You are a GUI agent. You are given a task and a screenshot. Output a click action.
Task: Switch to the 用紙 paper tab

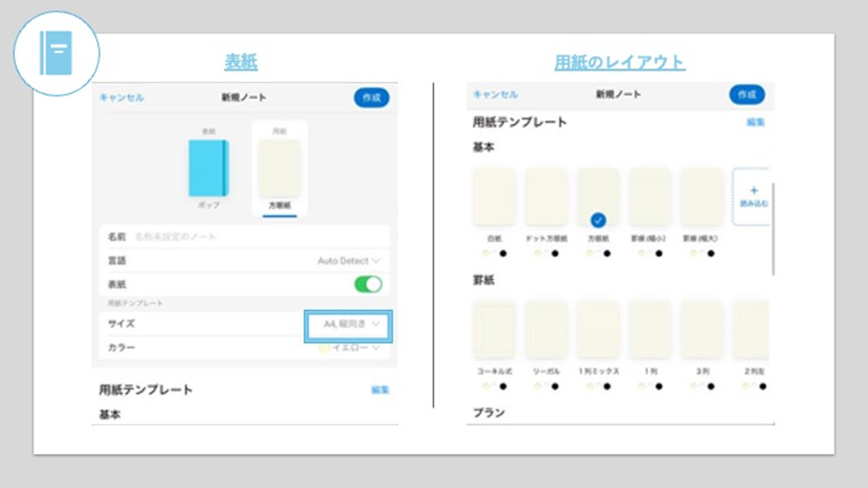[x=280, y=168]
